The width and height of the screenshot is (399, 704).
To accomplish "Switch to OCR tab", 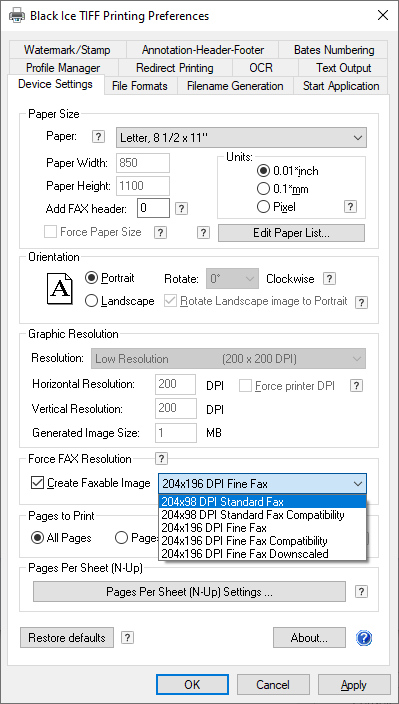I will click(x=261, y=68).
